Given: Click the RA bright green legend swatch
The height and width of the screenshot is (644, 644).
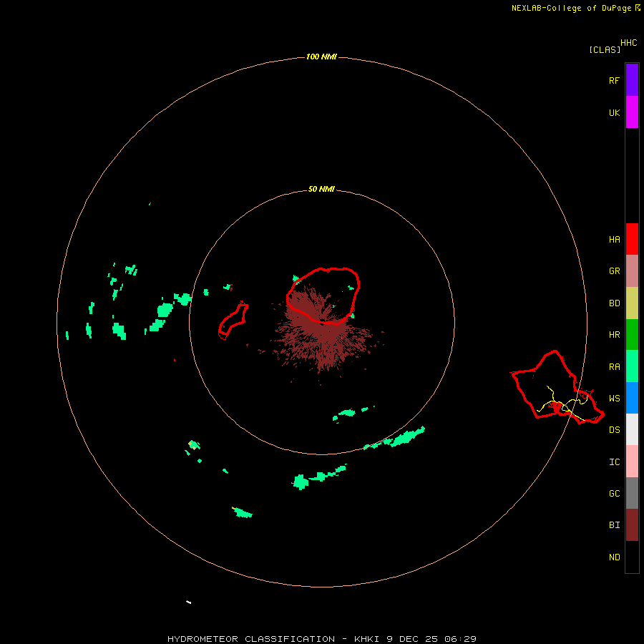Looking at the screenshot, I should pos(632,366).
